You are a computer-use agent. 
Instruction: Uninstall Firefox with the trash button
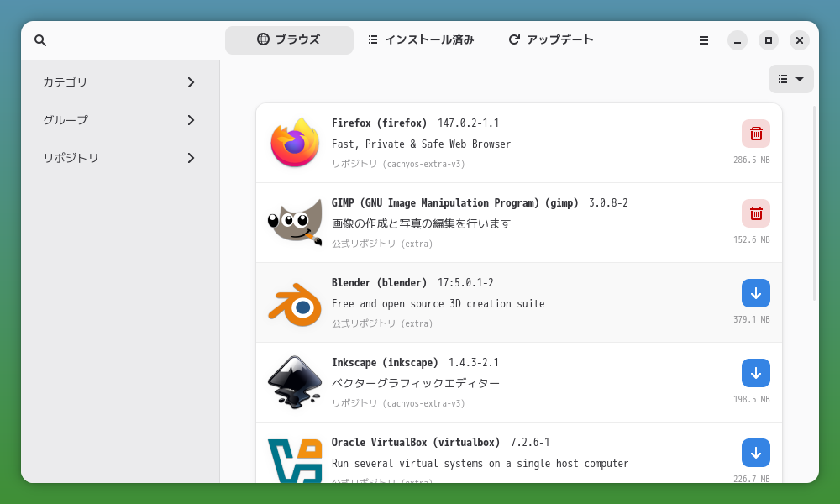coord(756,134)
